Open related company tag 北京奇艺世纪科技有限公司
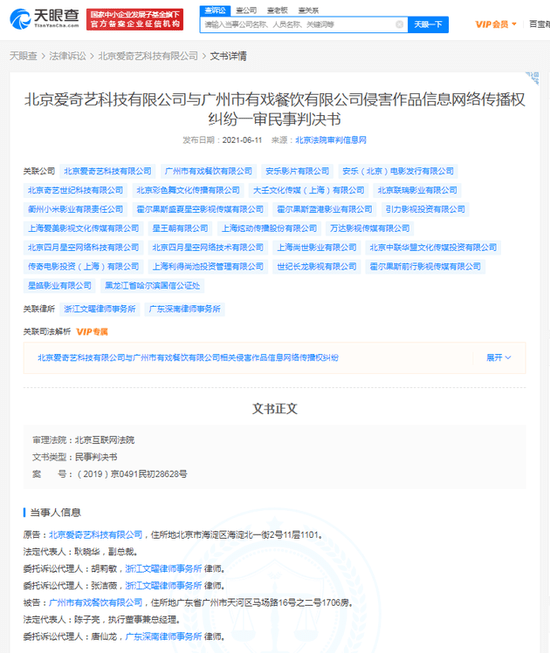The width and height of the screenshot is (550, 653). [x=75, y=190]
